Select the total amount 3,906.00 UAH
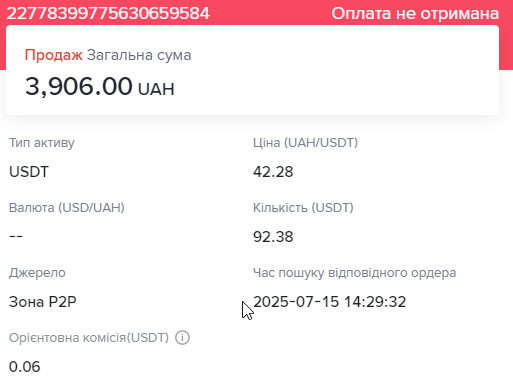513x392 pixels. [100, 86]
